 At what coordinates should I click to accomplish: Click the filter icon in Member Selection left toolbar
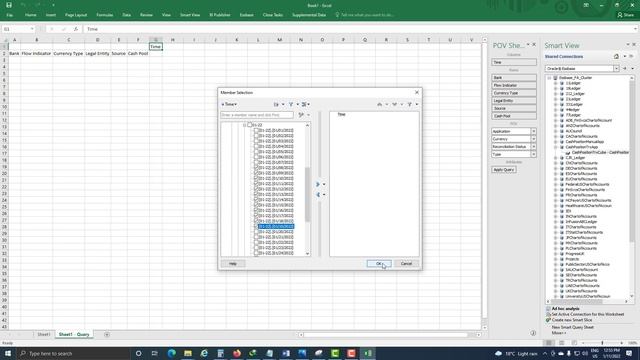point(291,104)
